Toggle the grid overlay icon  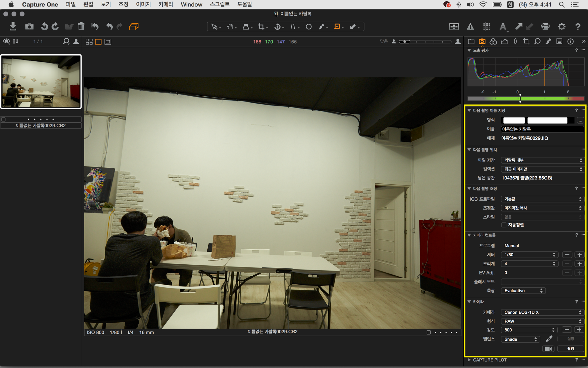point(486,27)
